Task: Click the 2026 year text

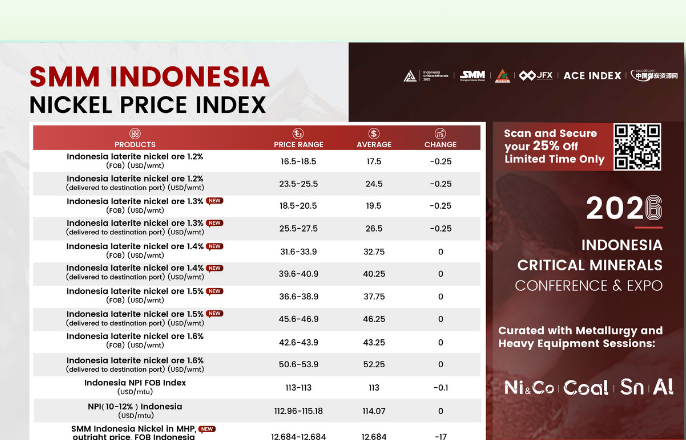Action: [624, 208]
